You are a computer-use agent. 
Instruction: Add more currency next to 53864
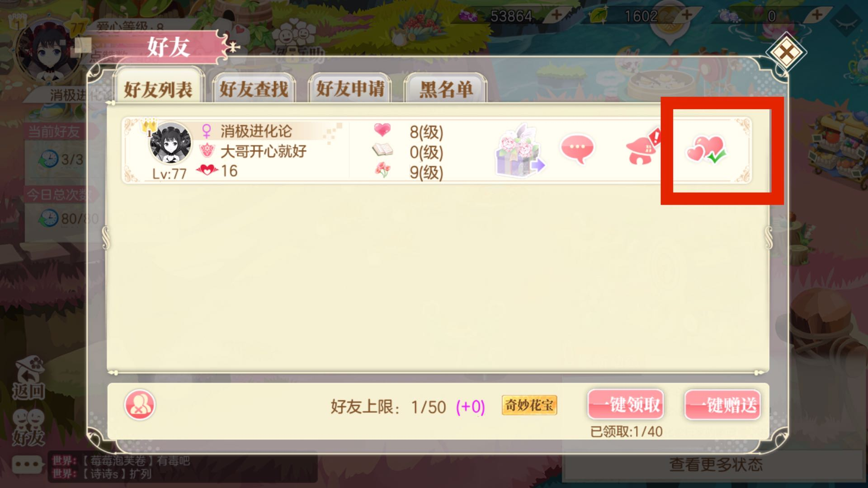tap(557, 15)
